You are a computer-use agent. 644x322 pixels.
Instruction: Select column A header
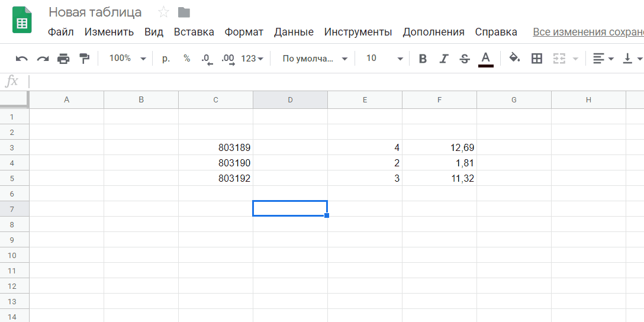pyautogui.click(x=66, y=100)
